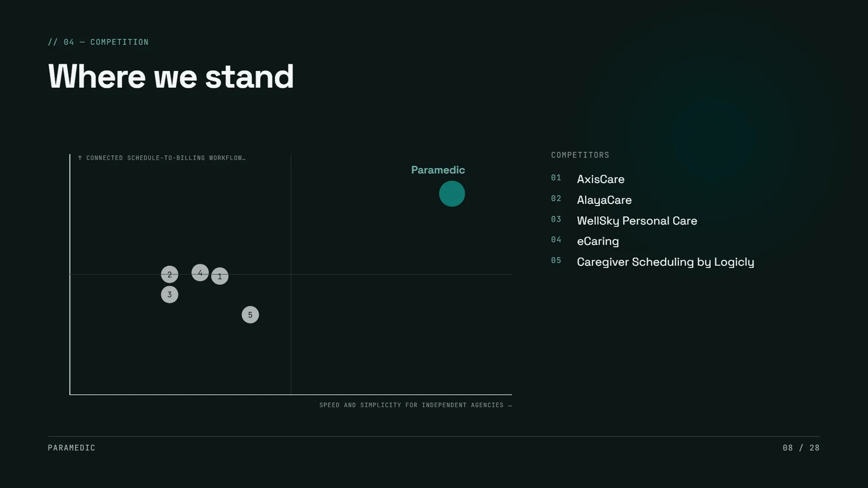
Task: Select competitor marker 5 on chart
Action: 250,314
